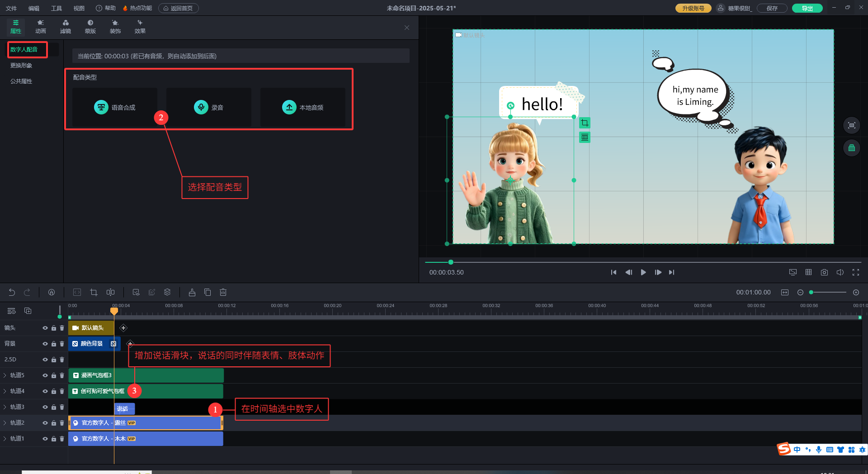
Task: Open the 动画 animation tab
Action: click(41, 27)
